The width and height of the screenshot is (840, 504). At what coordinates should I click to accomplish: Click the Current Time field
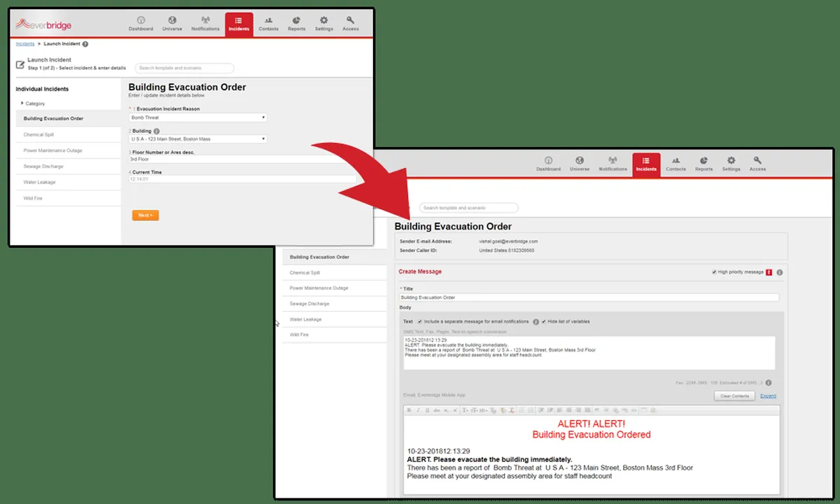coord(242,179)
